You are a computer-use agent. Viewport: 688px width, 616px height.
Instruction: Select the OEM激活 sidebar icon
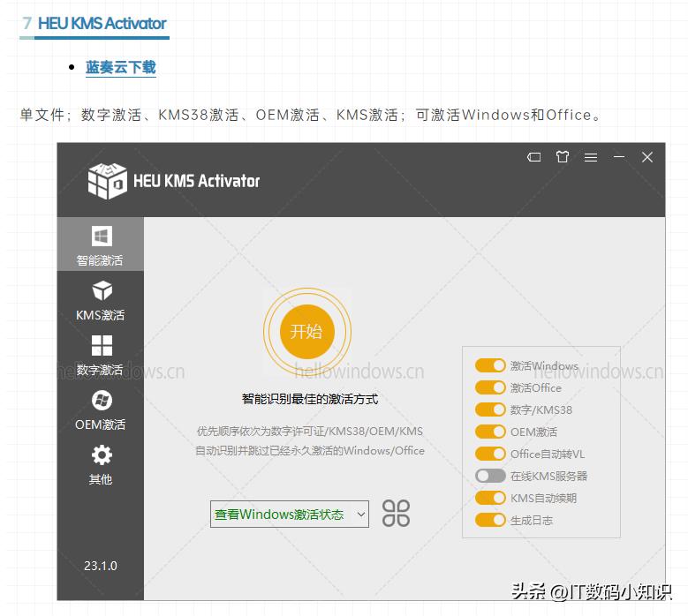tap(102, 401)
